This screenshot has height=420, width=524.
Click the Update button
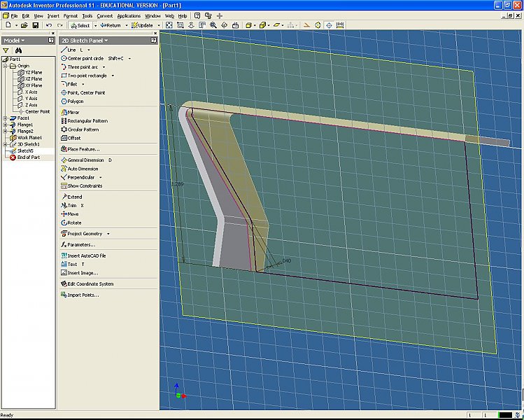pyautogui.click(x=144, y=25)
